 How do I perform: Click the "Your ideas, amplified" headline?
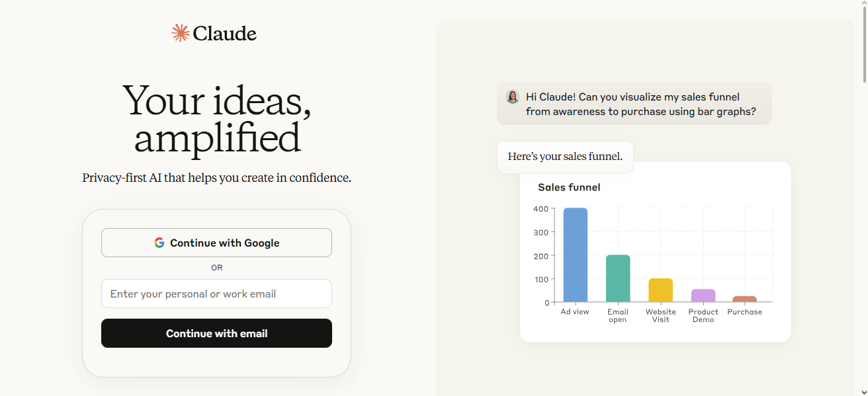tap(217, 119)
